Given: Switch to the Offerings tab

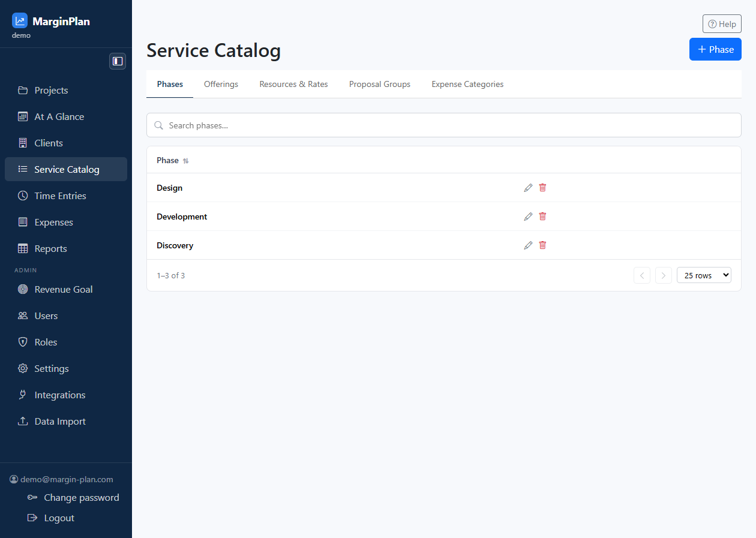Looking at the screenshot, I should [x=221, y=84].
